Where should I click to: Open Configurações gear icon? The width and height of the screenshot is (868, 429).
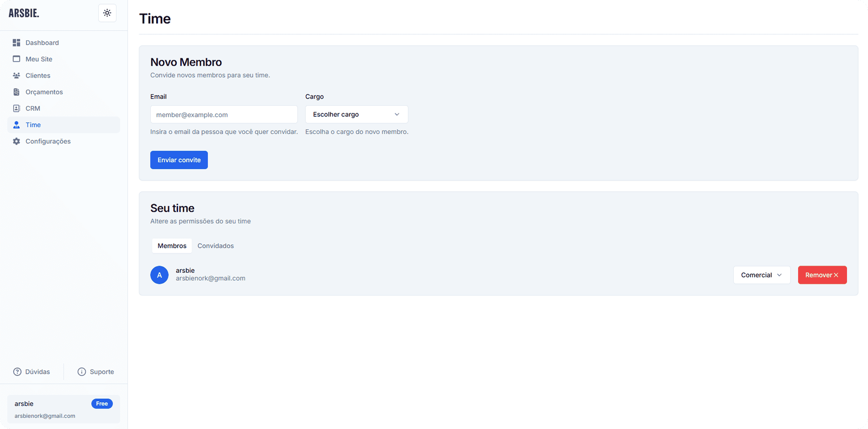tap(16, 141)
